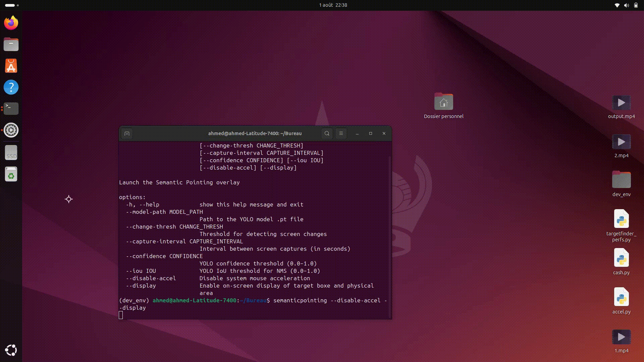
Task: Open the clock showing 1 août 22:38
Action: pos(333,5)
